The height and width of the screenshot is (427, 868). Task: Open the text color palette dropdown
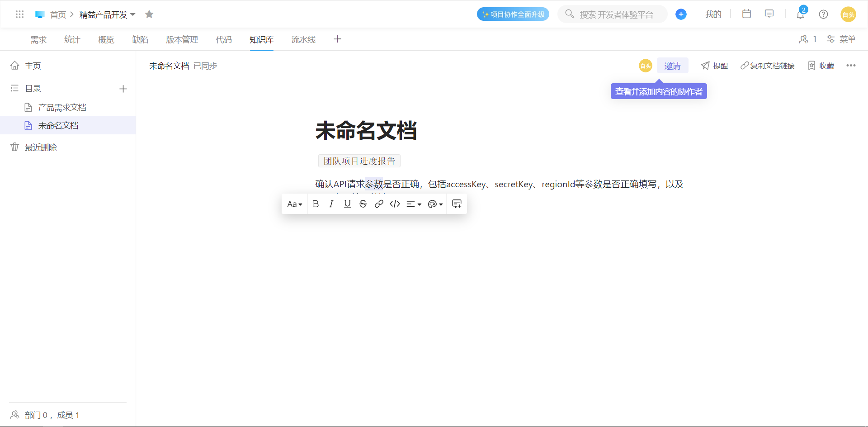coord(435,204)
